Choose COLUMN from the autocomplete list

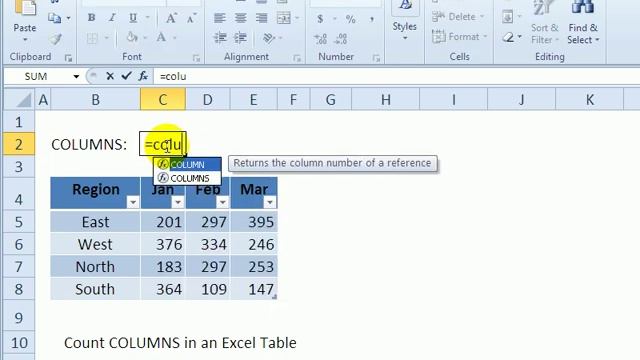pyautogui.click(x=187, y=164)
